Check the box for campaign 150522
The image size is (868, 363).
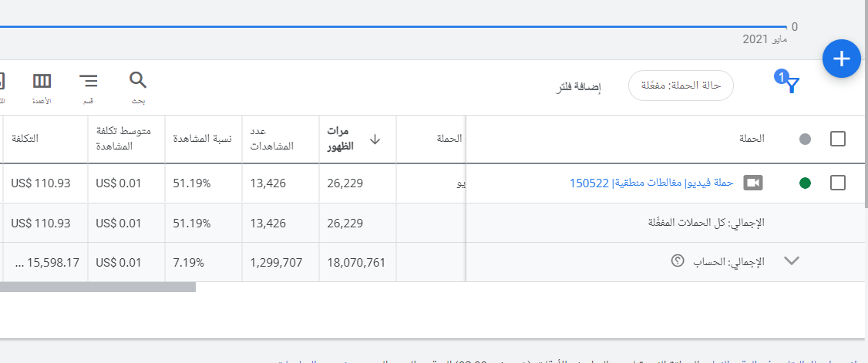click(838, 183)
